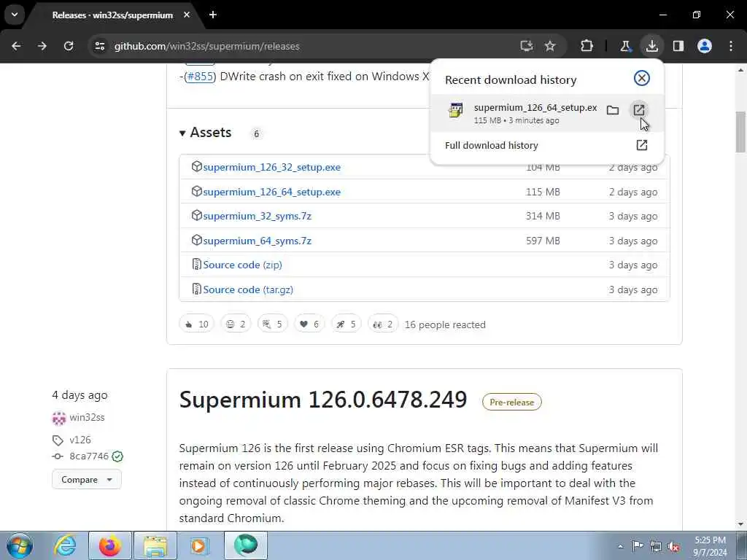This screenshot has height=560, width=747.
Task: Show supermium_126_64_setup in folder
Action: (613, 111)
